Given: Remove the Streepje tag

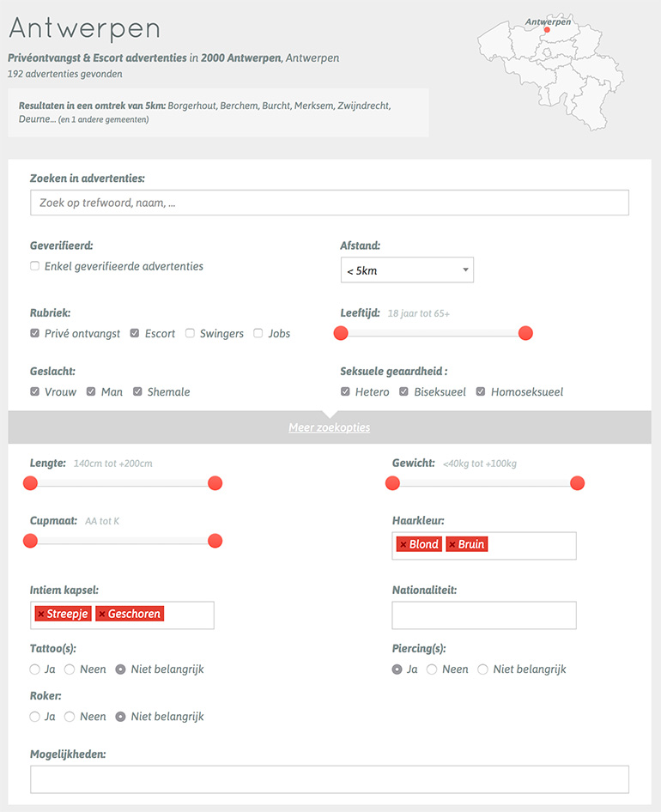Looking at the screenshot, I should pyautogui.click(x=40, y=615).
